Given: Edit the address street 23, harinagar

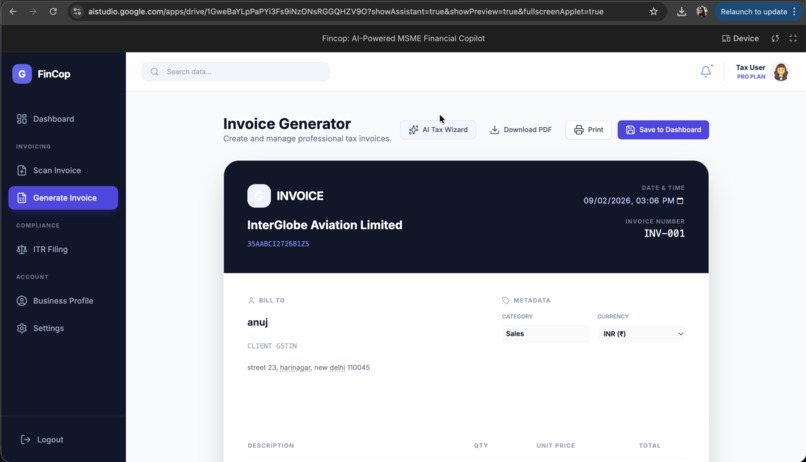Looking at the screenshot, I should pos(308,367).
